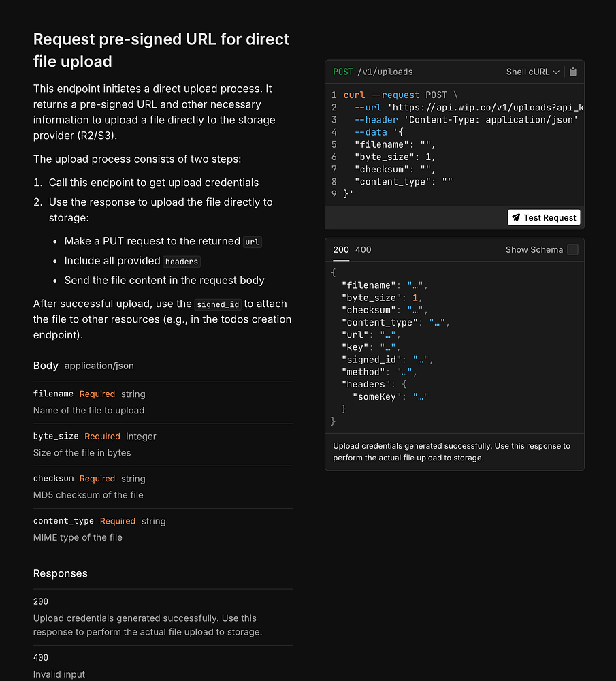Select the content_type body parameter
The width and height of the screenshot is (616, 681).
(63, 521)
